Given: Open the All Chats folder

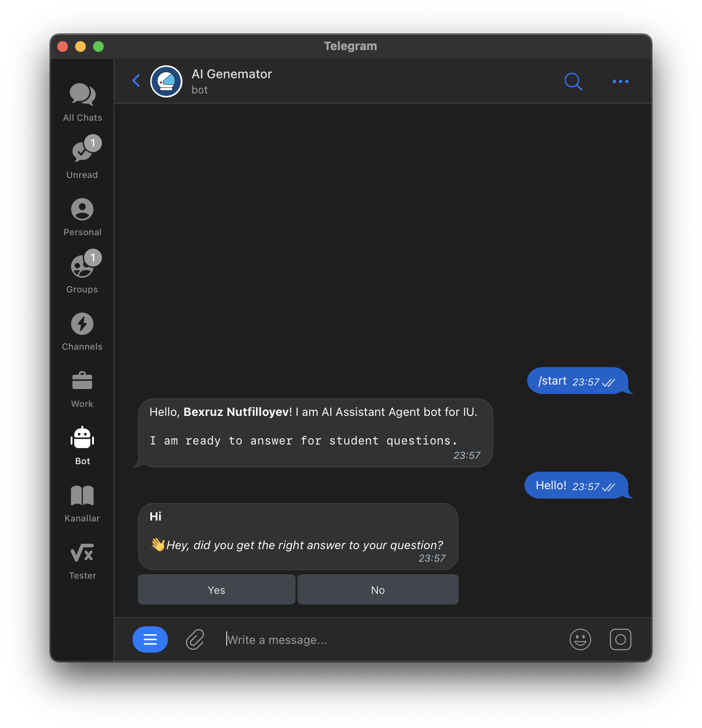Looking at the screenshot, I should [82, 103].
